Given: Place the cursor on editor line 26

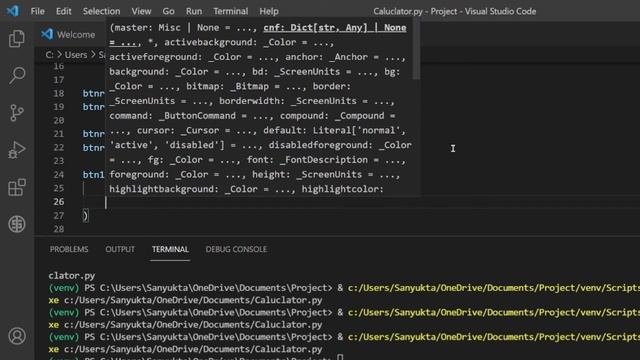Looking at the screenshot, I should pyautogui.click(x=359, y=202).
